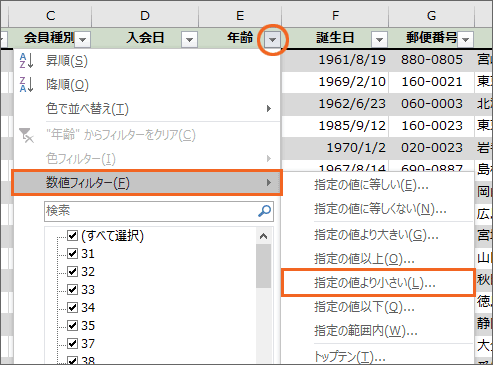493x365 pixels.
Task: Open the 入会日 filter dropdown
Action: [x=189, y=40]
